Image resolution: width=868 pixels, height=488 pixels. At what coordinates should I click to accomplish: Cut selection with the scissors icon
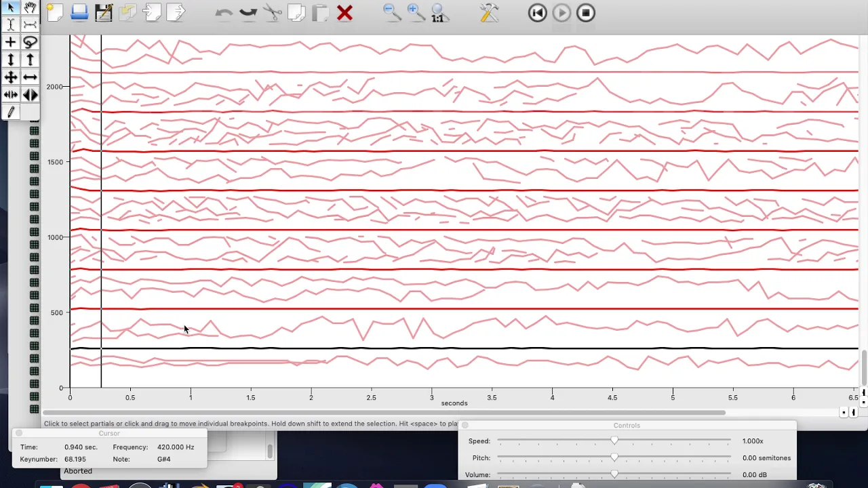coord(273,12)
